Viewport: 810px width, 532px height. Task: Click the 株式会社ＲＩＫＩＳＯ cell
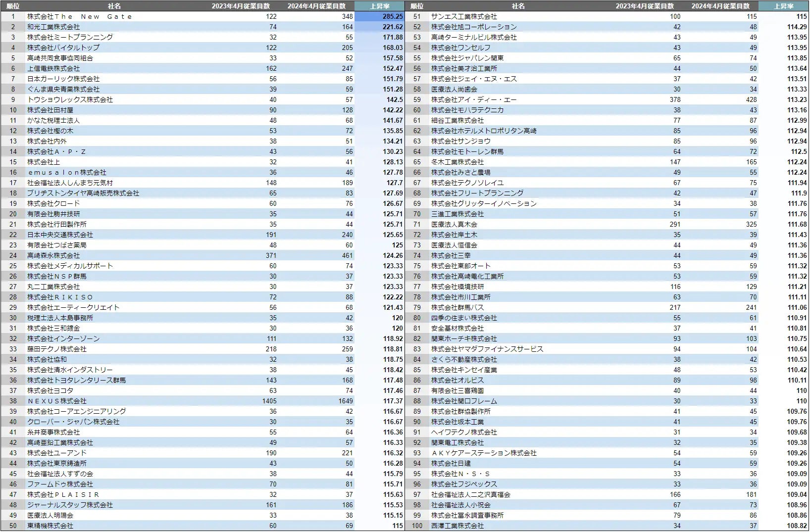[60, 297]
